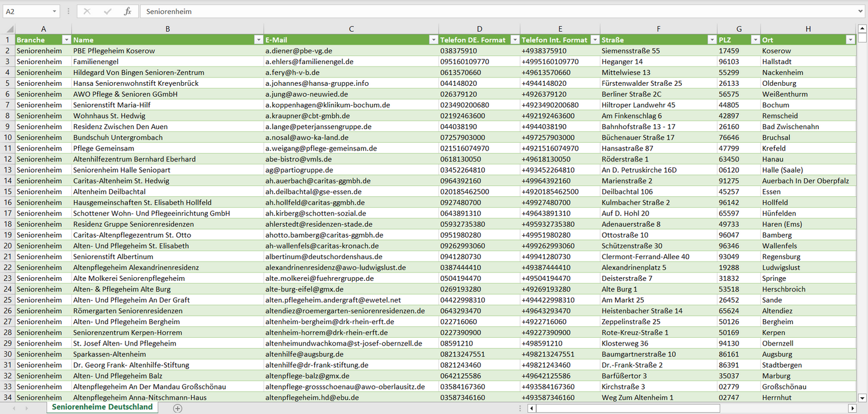868x414 pixels.
Task: Select row 10 header
Action: point(8,137)
